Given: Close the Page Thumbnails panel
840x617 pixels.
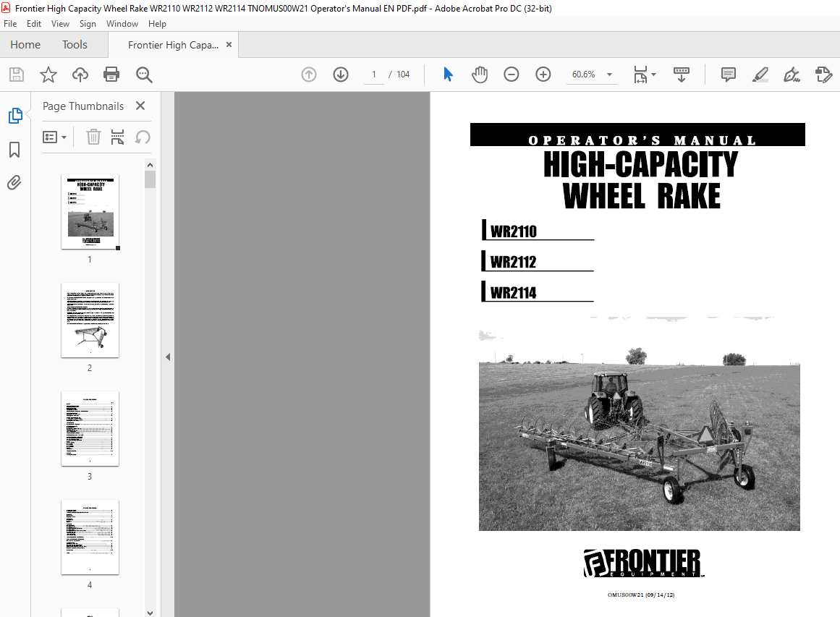Looking at the screenshot, I should click(140, 106).
